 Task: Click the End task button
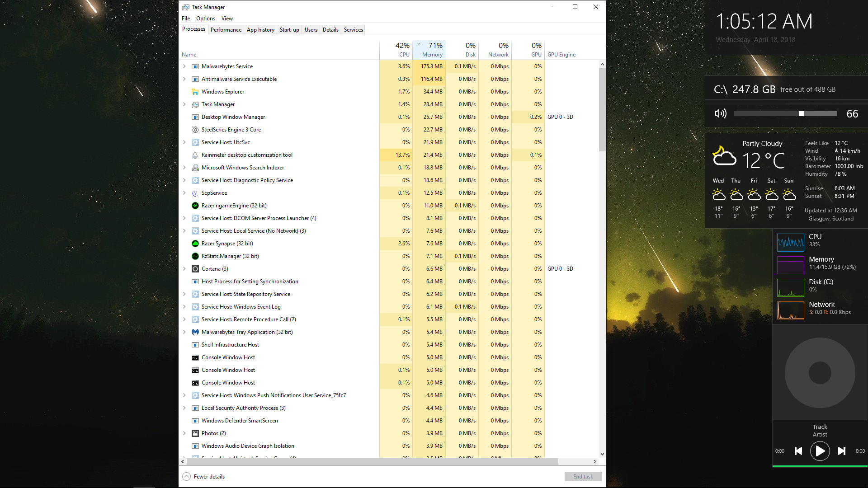pos(583,477)
